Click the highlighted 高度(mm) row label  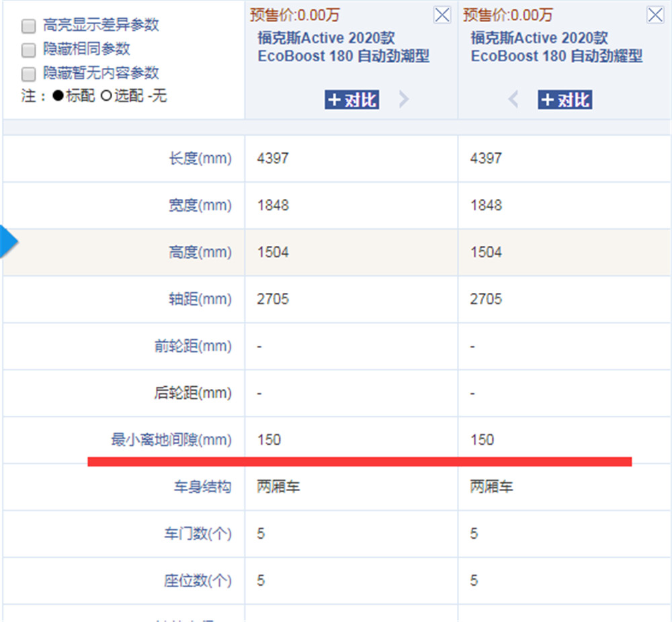200,253
